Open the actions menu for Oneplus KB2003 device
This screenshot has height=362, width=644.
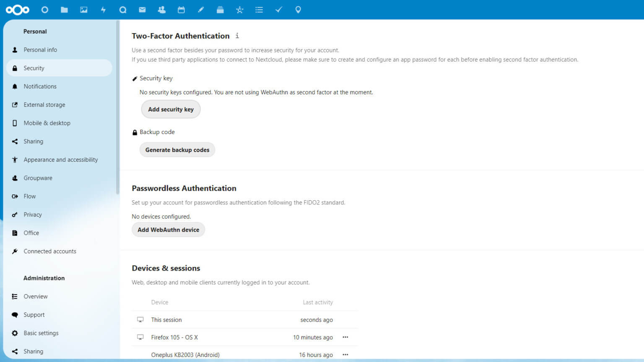(x=345, y=354)
